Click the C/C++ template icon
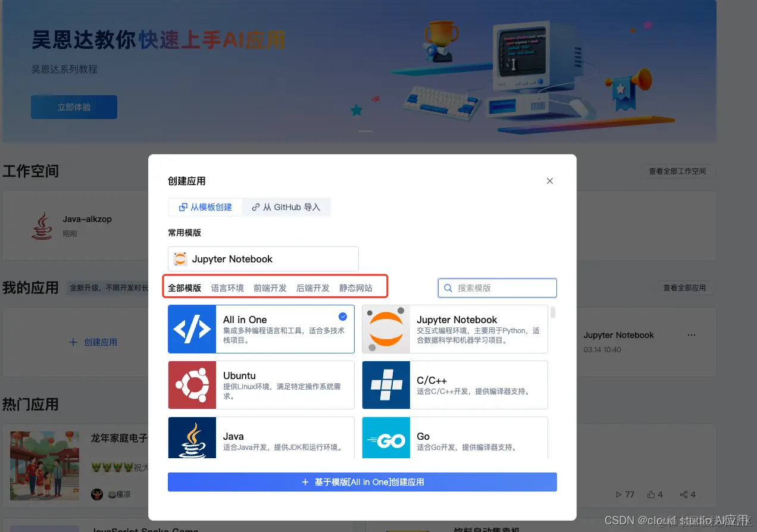Viewport: 757px width, 532px height. (386, 385)
